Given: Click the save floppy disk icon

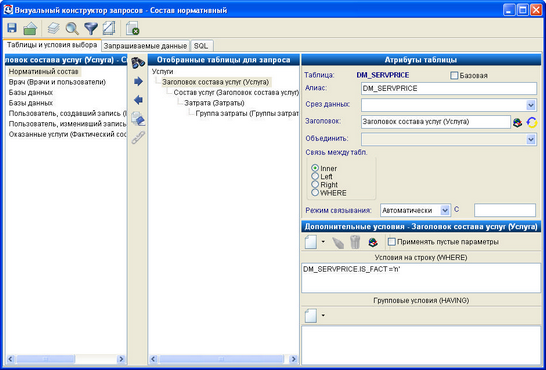Looking at the screenshot, I should [12, 28].
